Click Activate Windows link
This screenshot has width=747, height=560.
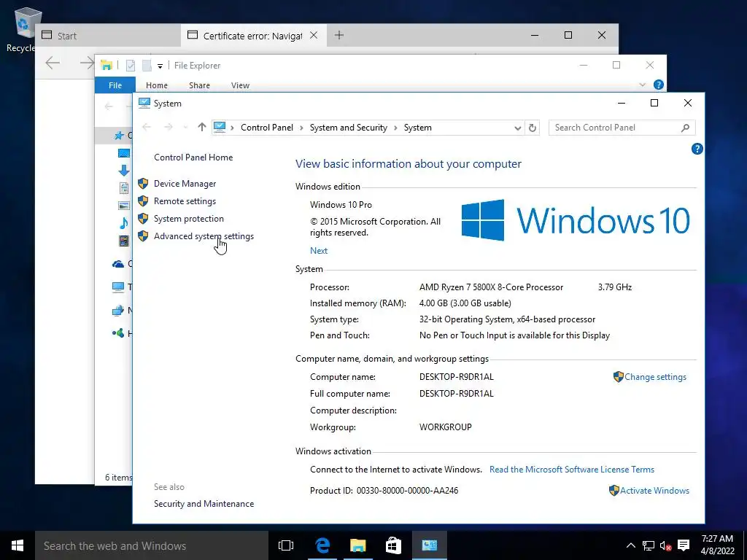point(654,491)
